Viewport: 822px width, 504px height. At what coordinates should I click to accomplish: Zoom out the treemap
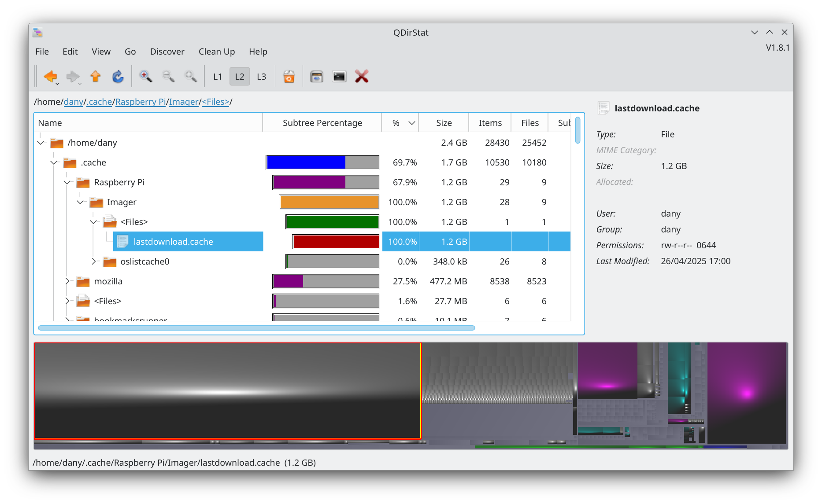(x=168, y=77)
